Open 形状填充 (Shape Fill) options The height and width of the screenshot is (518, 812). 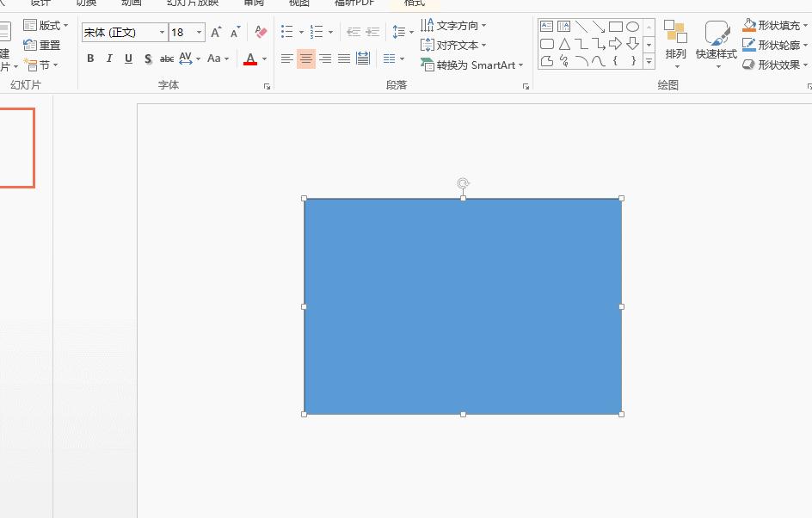point(774,24)
